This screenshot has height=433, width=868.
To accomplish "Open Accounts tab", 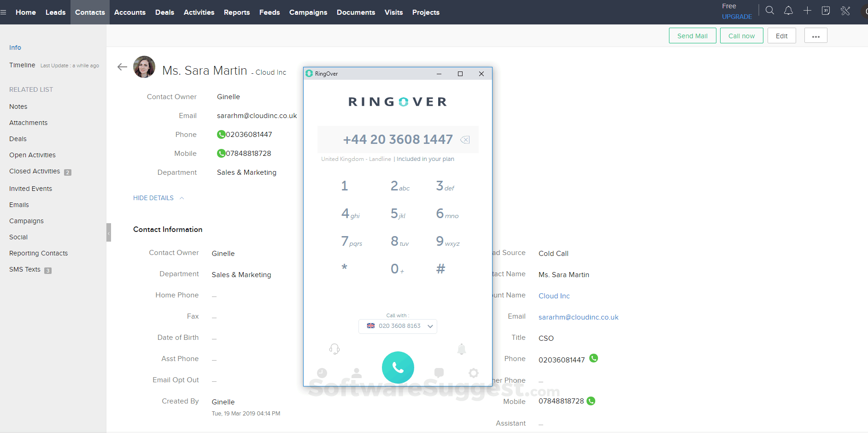I will click(x=130, y=12).
